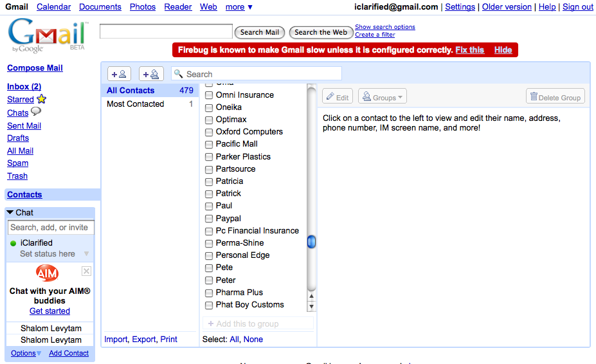
Task: Click the star icon beside Starred
Action: tap(42, 99)
